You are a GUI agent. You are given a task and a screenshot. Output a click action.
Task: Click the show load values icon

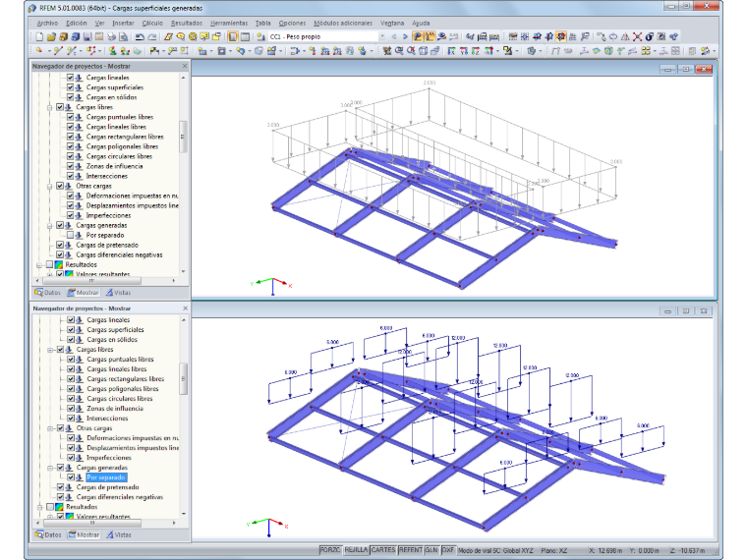[430, 36]
